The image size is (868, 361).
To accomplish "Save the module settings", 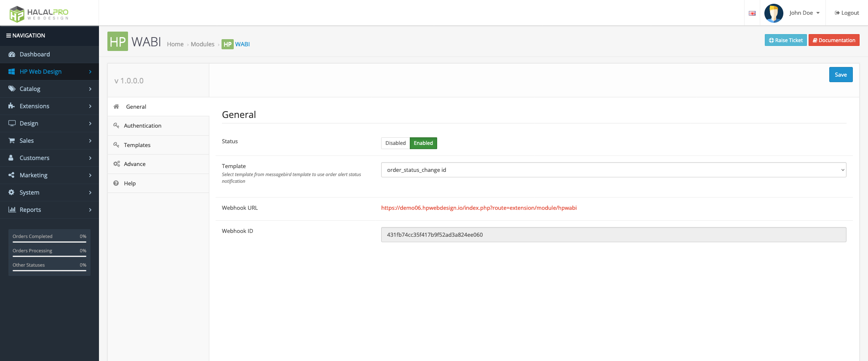I will [841, 75].
